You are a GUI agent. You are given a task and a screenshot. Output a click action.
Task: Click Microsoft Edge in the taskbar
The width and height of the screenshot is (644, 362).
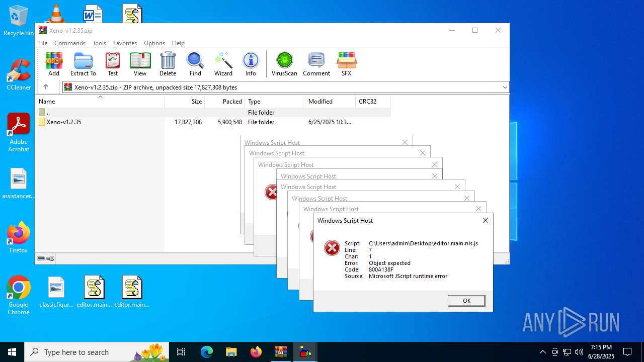click(207, 352)
